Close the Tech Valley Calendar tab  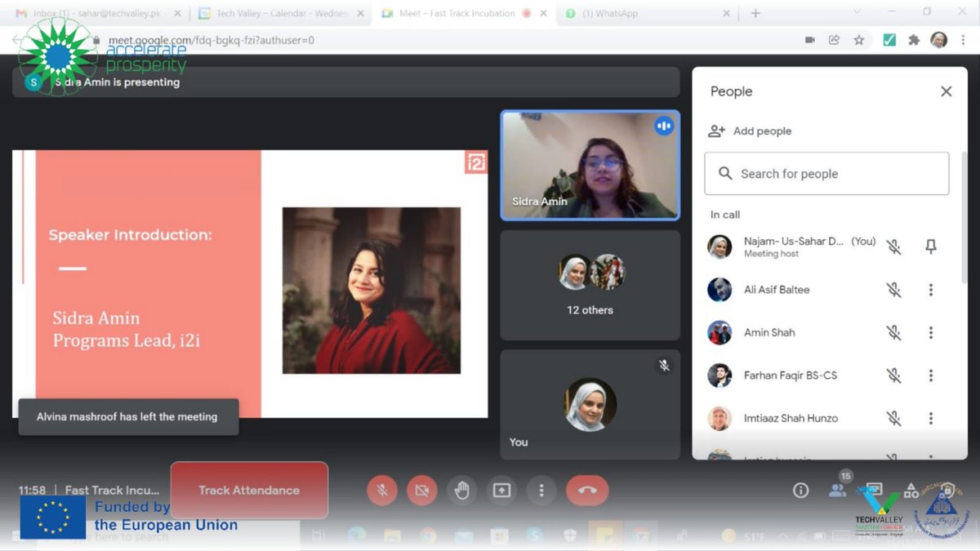tap(360, 13)
